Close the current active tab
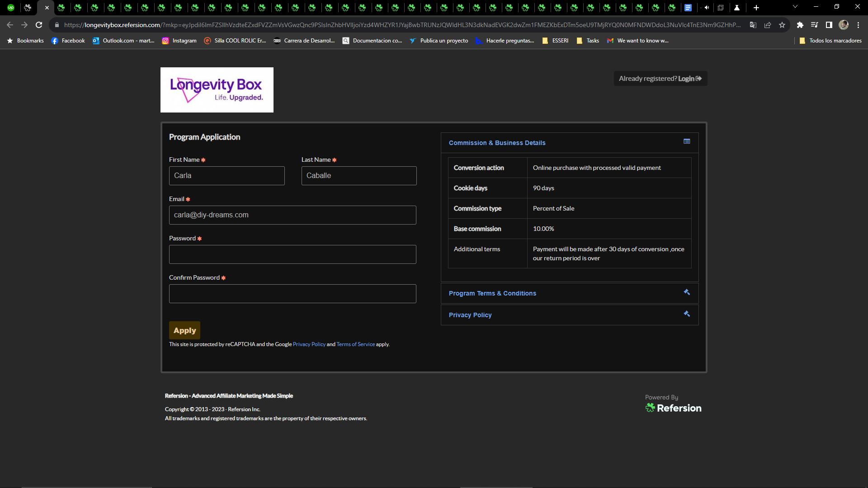The width and height of the screenshot is (868, 488). [47, 8]
